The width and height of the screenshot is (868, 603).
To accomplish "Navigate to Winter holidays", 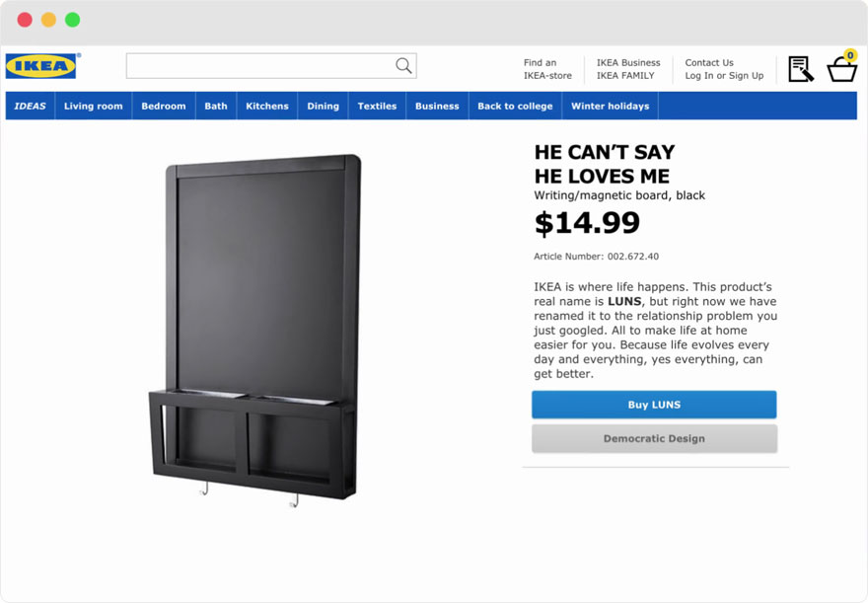I will [610, 107].
